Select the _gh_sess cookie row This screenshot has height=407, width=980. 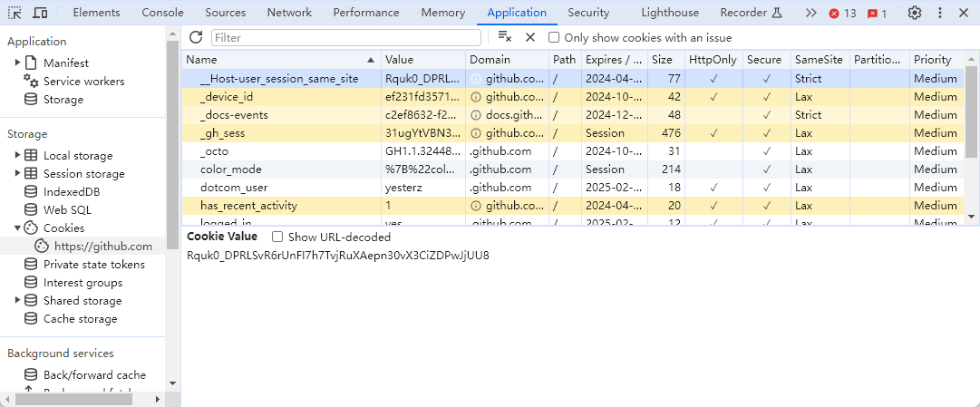coord(573,133)
